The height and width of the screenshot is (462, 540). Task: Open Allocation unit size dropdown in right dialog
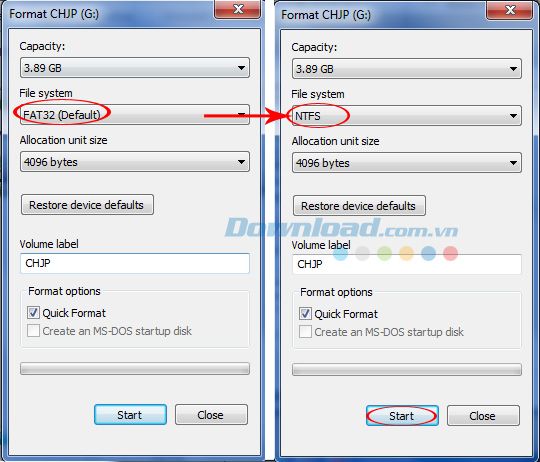[407, 162]
